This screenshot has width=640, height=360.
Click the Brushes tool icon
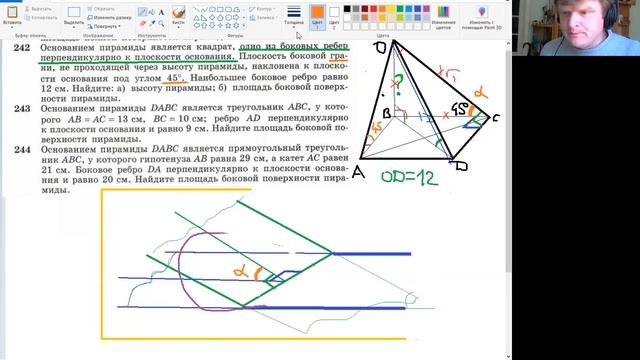pyautogui.click(x=179, y=12)
